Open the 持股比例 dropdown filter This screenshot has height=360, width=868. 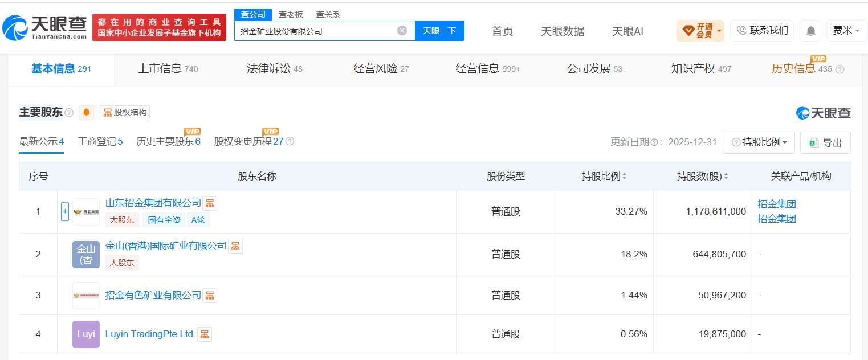tap(759, 142)
